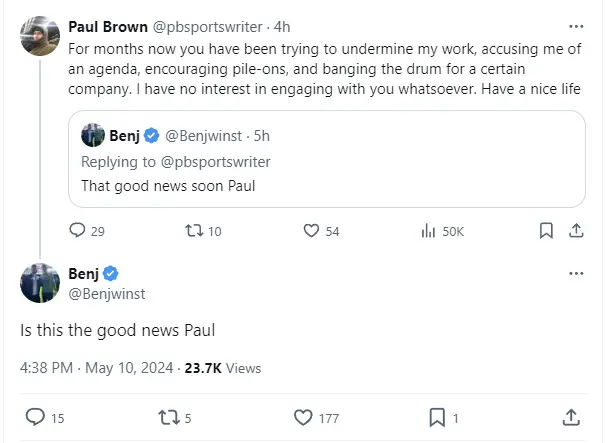
Task: Repost Paul Brown's tweet
Action: 195,231
